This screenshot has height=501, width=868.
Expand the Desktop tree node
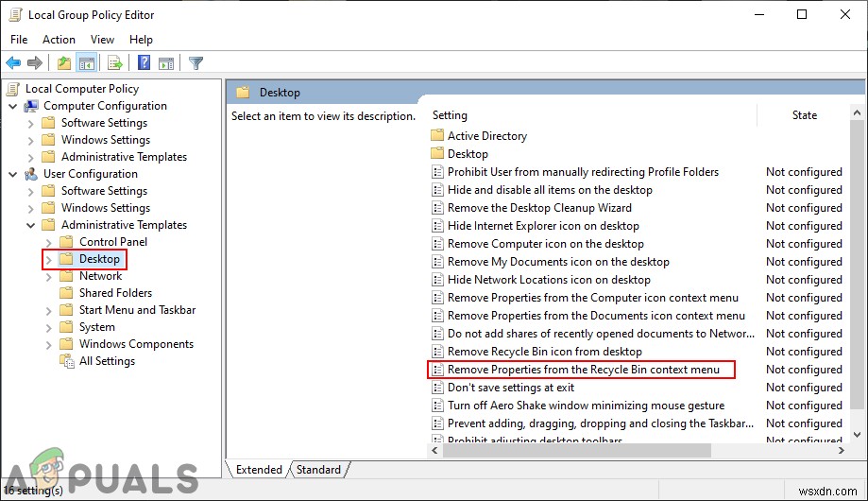(49, 259)
